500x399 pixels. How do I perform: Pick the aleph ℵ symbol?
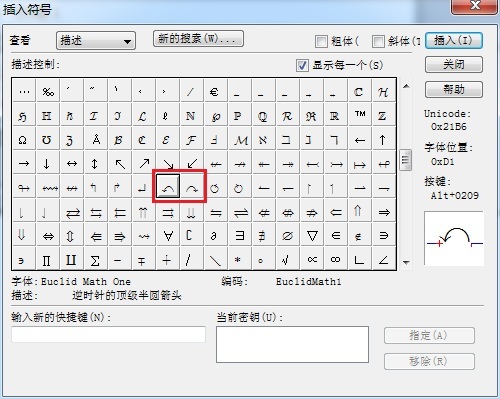click(263, 140)
